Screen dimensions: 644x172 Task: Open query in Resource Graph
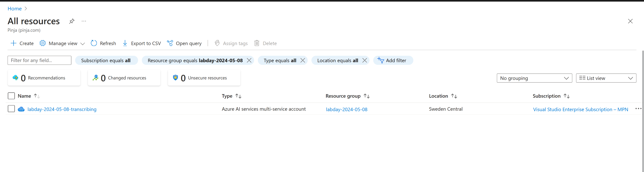coord(184,43)
